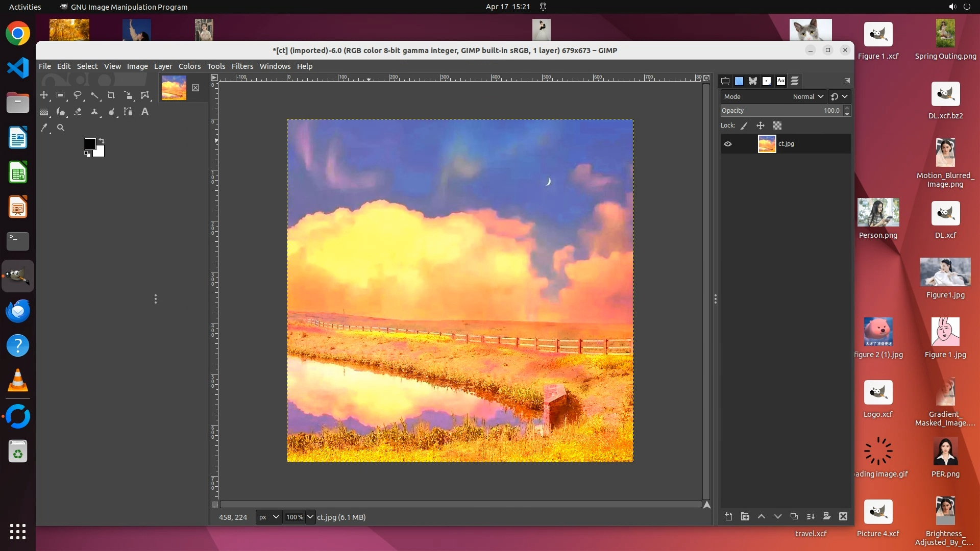This screenshot has width=980, height=551.
Task: Click the Paths tool icon
Action: click(128, 112)
